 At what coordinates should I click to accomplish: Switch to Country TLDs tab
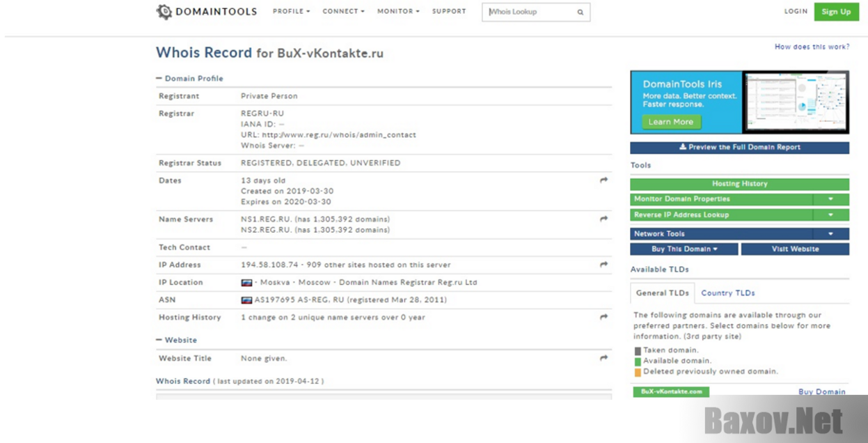[x=728, y=293]
